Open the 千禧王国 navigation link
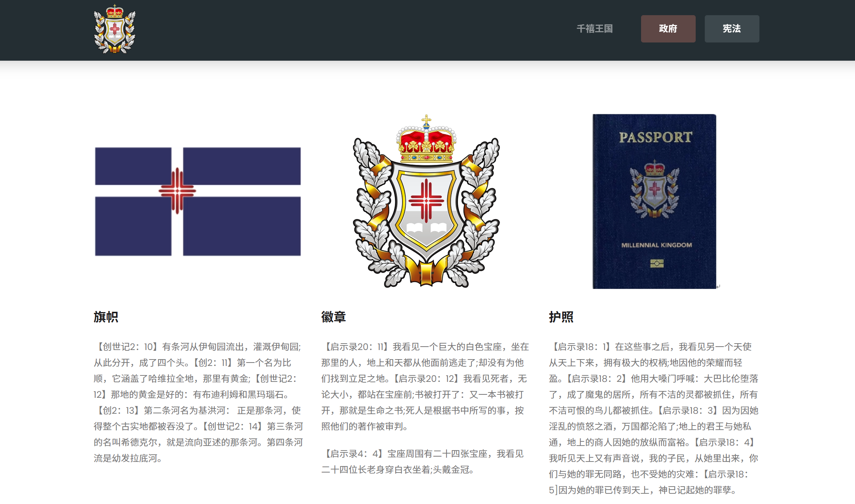This screenshot has height=504, width=855. click(594, 29)
